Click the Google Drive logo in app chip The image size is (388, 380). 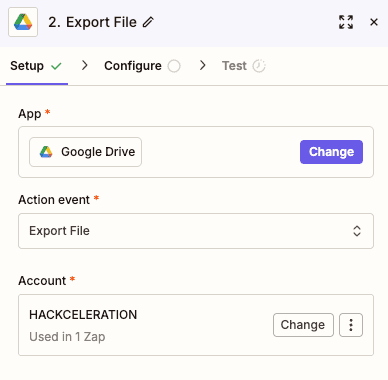(46, 152)
